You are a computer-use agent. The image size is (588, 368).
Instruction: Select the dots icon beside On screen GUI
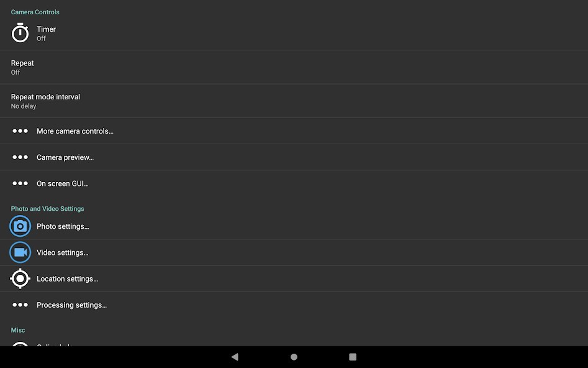[20, 183]
